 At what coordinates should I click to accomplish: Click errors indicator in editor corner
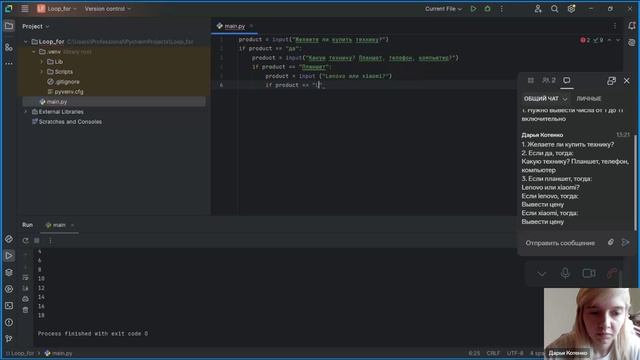click(x=585, y=40)
